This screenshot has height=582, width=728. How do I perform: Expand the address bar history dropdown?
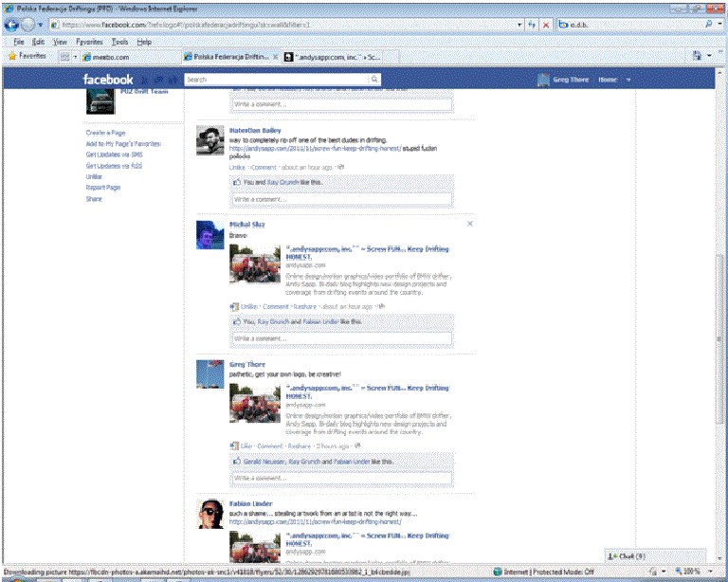(519, 25)
